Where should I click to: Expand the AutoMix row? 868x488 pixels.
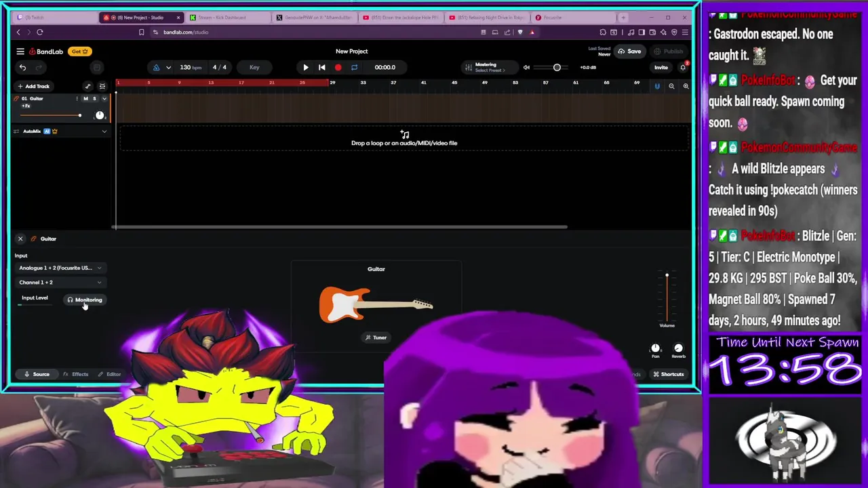[x=104, y=131]
